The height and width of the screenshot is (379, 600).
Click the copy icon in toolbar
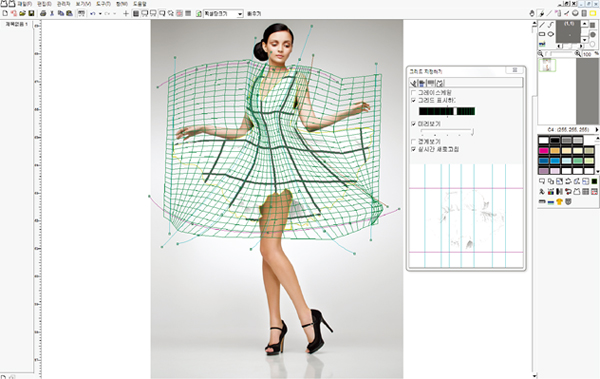61,13
